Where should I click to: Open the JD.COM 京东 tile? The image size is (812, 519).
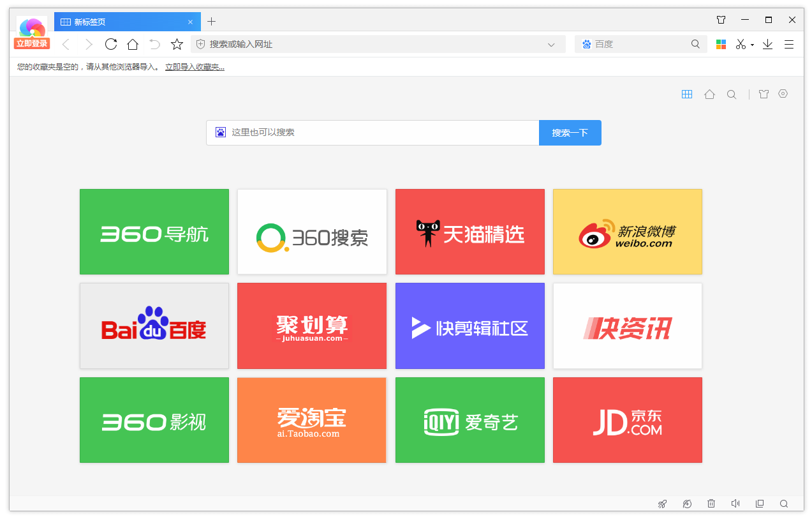[x=628, y=420]
